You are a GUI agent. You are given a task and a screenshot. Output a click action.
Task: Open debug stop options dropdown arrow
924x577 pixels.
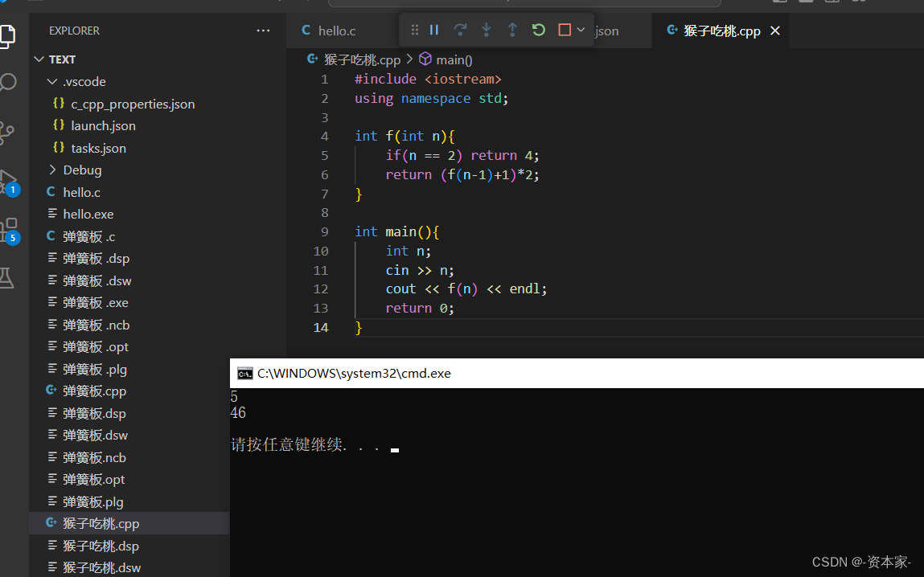[581, 30]
